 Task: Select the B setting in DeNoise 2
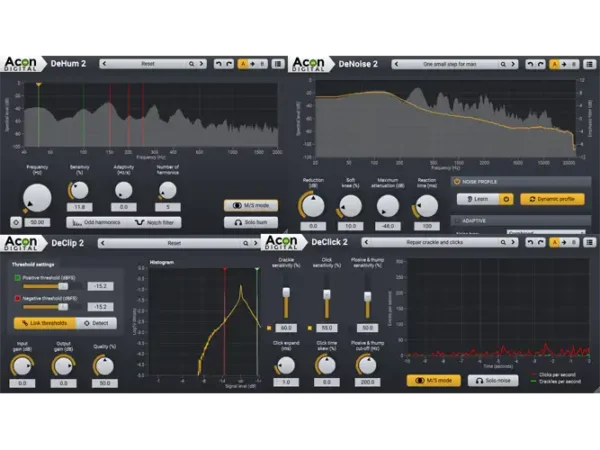click(574, 64)
